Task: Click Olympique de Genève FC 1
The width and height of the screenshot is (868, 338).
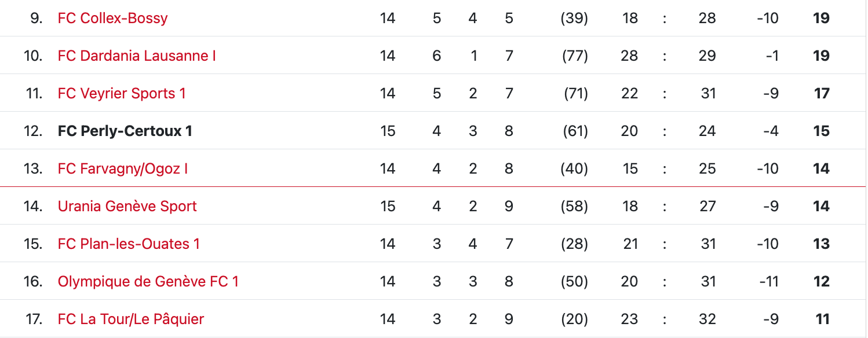Action: click(x=148, y=281)
